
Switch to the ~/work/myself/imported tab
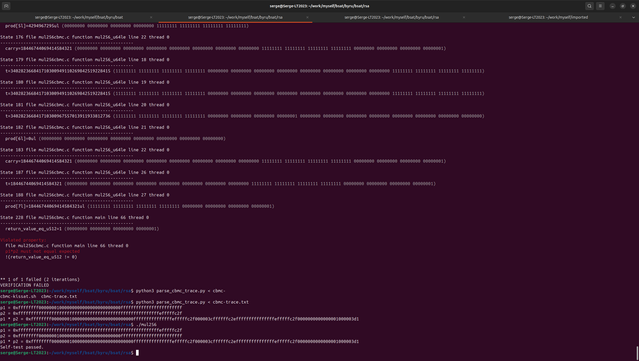click(548, 18)
